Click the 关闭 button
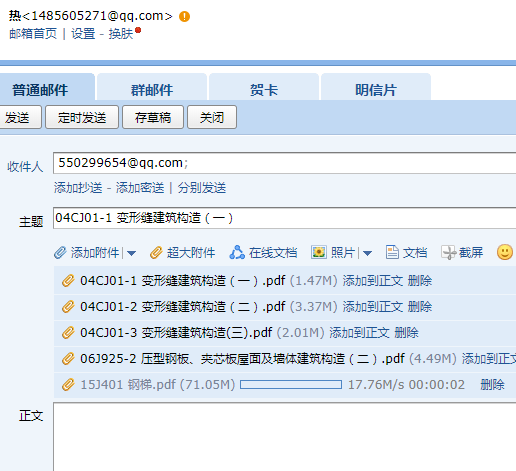The width and height of the screenshot is (516, 471). (x=212, y=117)
